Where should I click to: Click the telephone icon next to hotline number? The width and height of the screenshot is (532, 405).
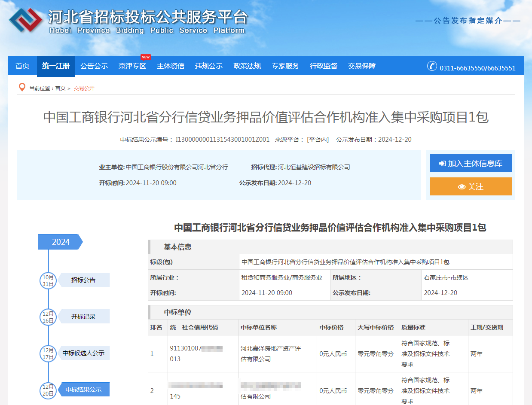tap(432, 67)
